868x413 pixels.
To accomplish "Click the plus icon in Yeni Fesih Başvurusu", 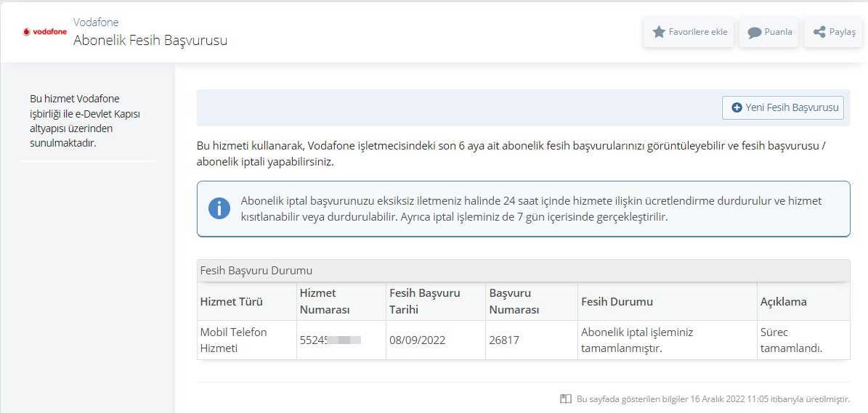I will point(737,108).
